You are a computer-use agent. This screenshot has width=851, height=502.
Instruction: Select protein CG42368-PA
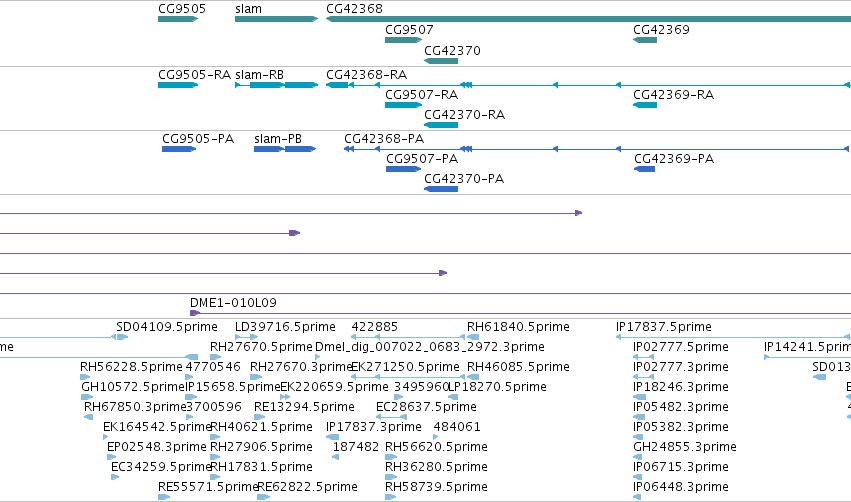coord(384,139)
